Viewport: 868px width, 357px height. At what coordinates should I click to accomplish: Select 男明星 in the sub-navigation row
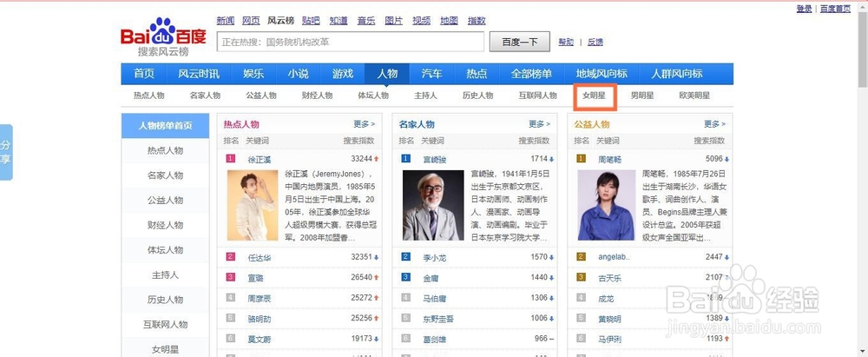(x=642, y=96)
